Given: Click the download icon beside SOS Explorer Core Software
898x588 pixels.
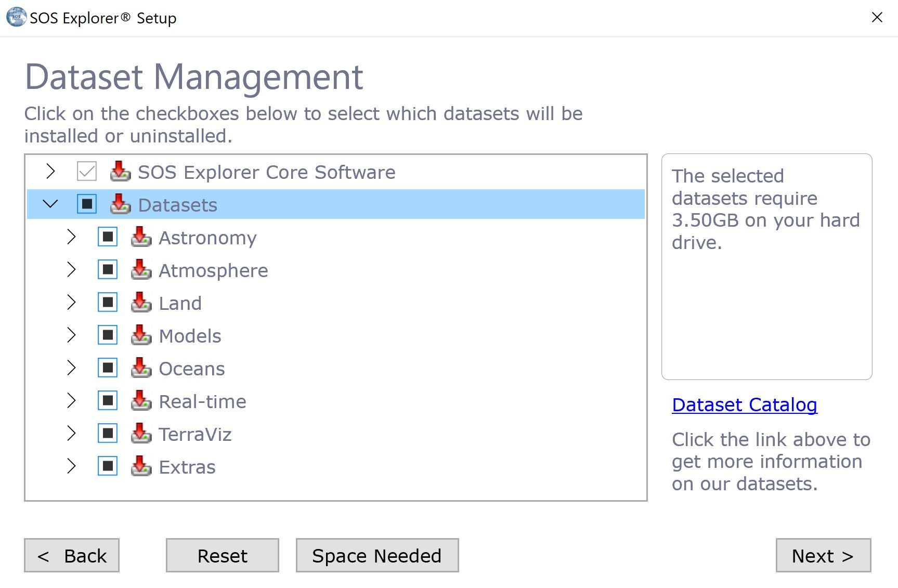Looking at the screenshot, I should click(x=120, y=171).
